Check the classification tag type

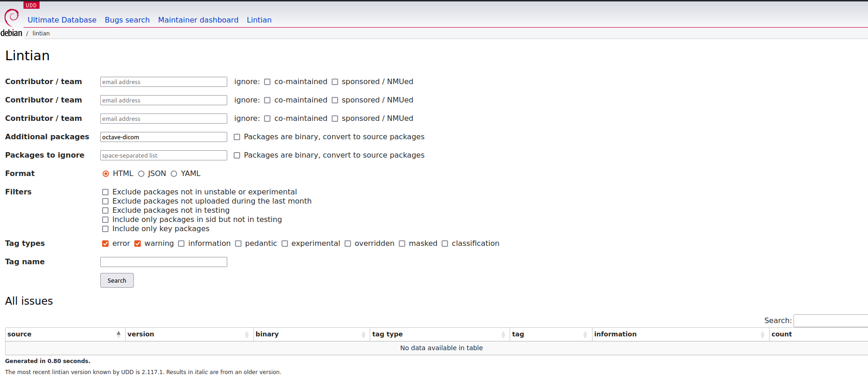[445, 244]
